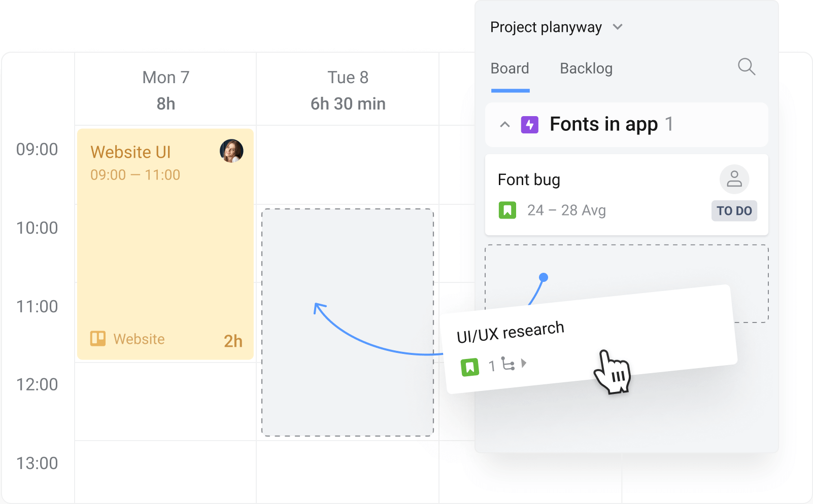Click the assignee avatar on Website UI event
This screenshot has height=504, width=813.
click(x=231, y=151)
